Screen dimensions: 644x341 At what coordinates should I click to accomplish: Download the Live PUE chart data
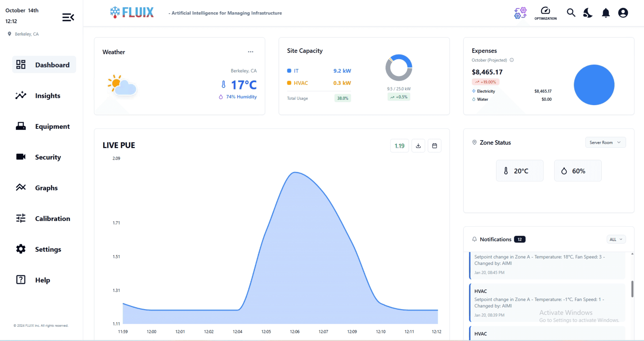coord(418,146)
